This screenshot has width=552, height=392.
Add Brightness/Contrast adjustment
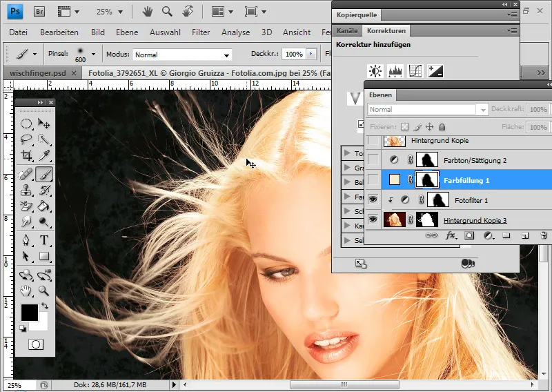coord(375,71)
